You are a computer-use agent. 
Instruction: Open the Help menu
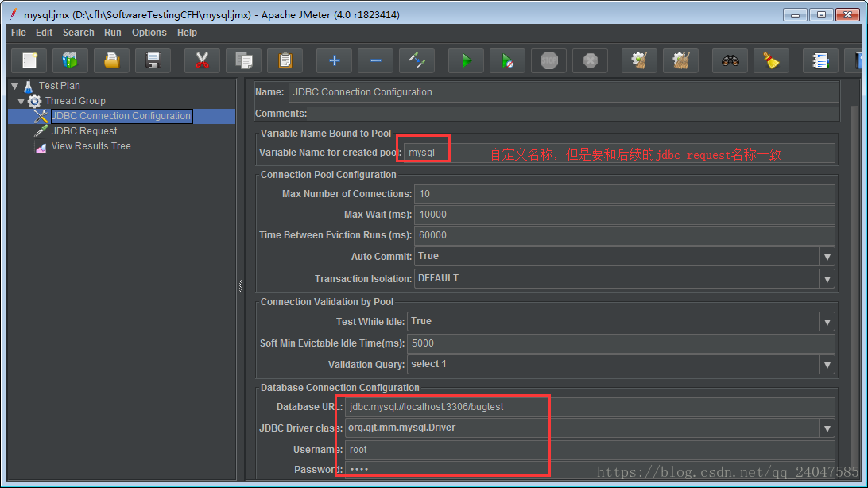(x=187, y=33)
